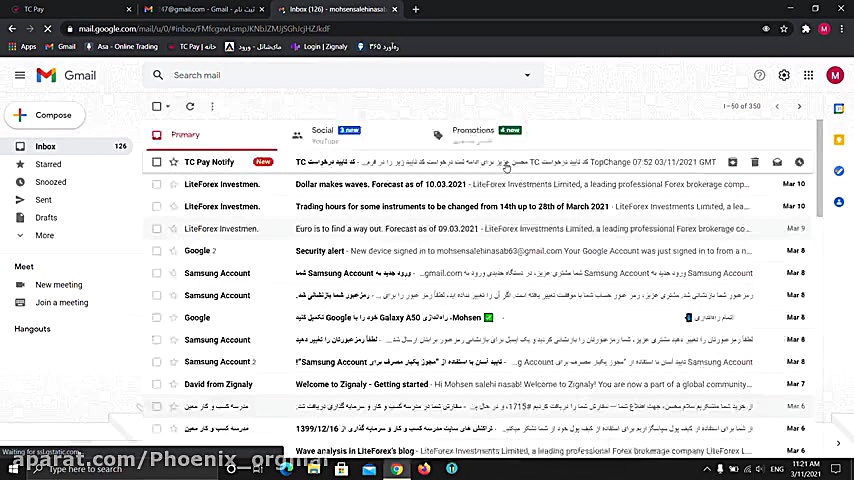Click Join a meeting

62,302
